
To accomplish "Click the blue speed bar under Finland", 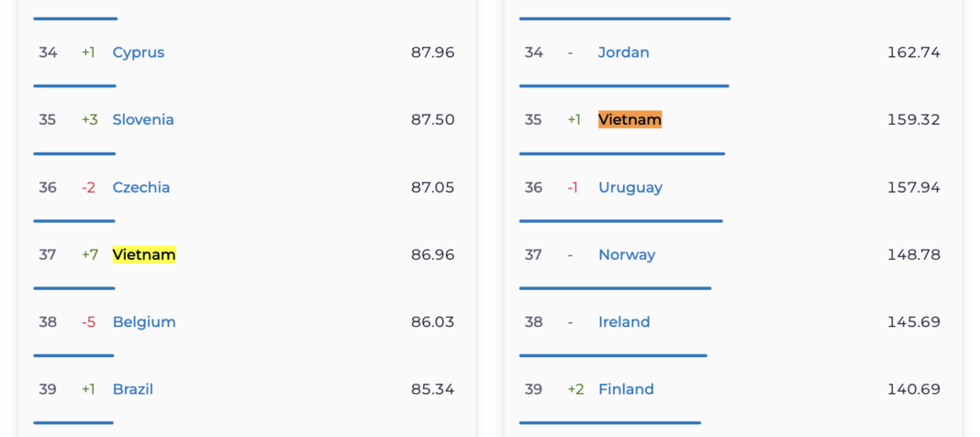I will click(610, 423).
